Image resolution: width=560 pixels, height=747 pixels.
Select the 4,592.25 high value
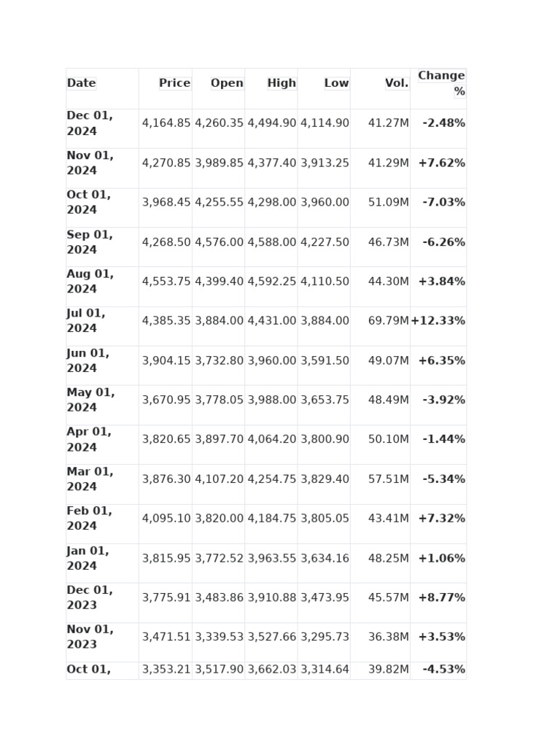[272, 282]
